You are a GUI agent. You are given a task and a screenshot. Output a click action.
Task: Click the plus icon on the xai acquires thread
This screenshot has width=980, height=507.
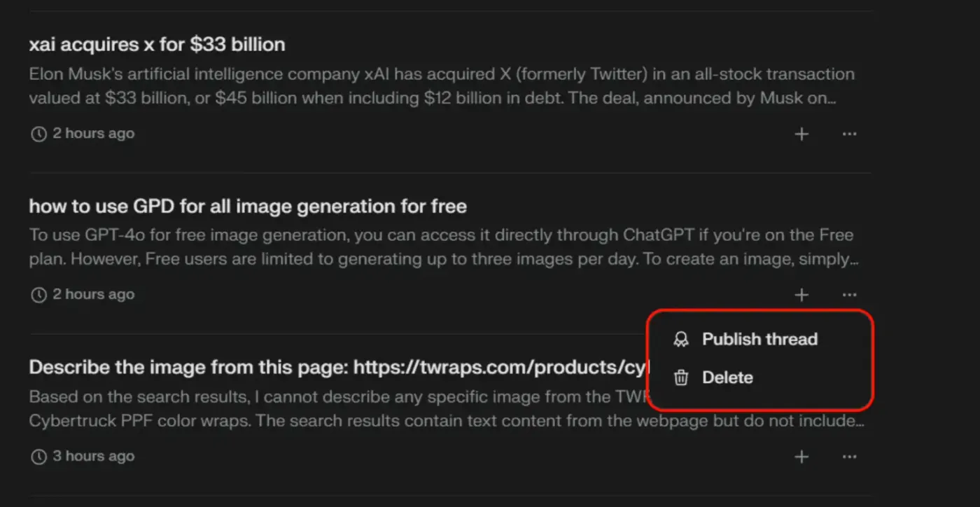tap(801, 134)
